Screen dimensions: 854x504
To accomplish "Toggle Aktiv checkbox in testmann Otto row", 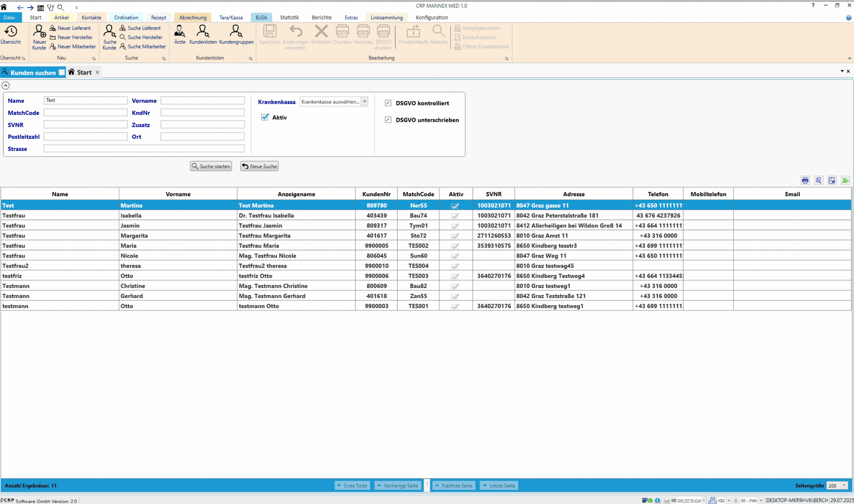I will pyautogui.click(x=455, y=306).
